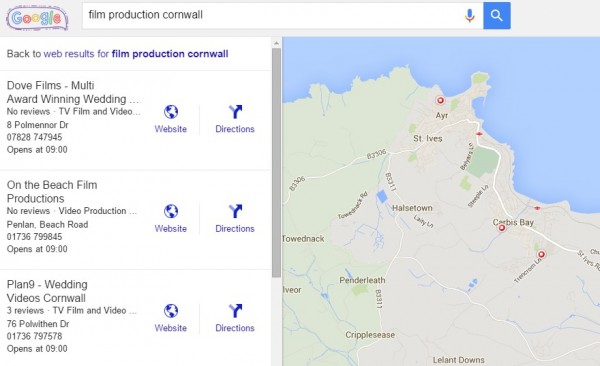Select phone number 01736 797578
Image resolution: width=600 pixels, height=366 pixels.
click(34, 336)
